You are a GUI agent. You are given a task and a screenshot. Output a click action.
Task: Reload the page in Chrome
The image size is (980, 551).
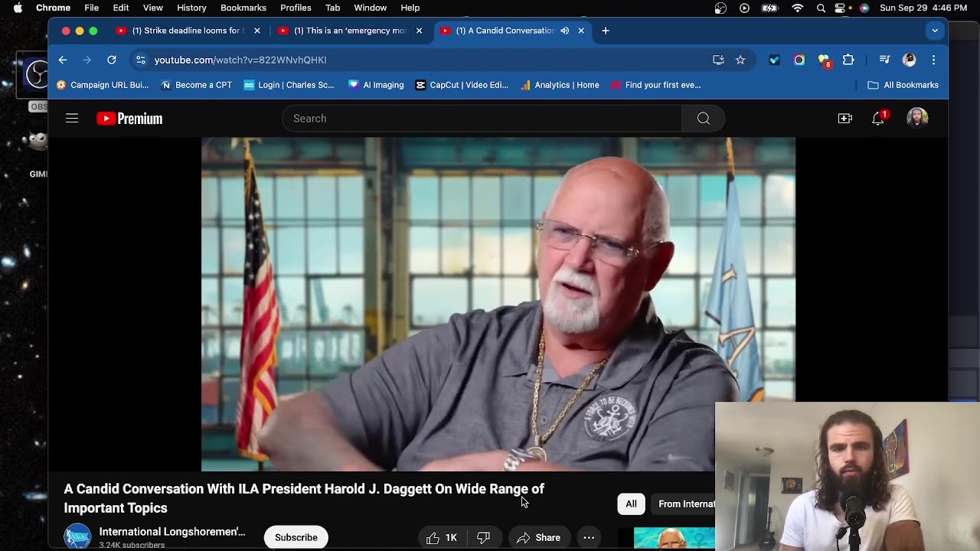112,60
